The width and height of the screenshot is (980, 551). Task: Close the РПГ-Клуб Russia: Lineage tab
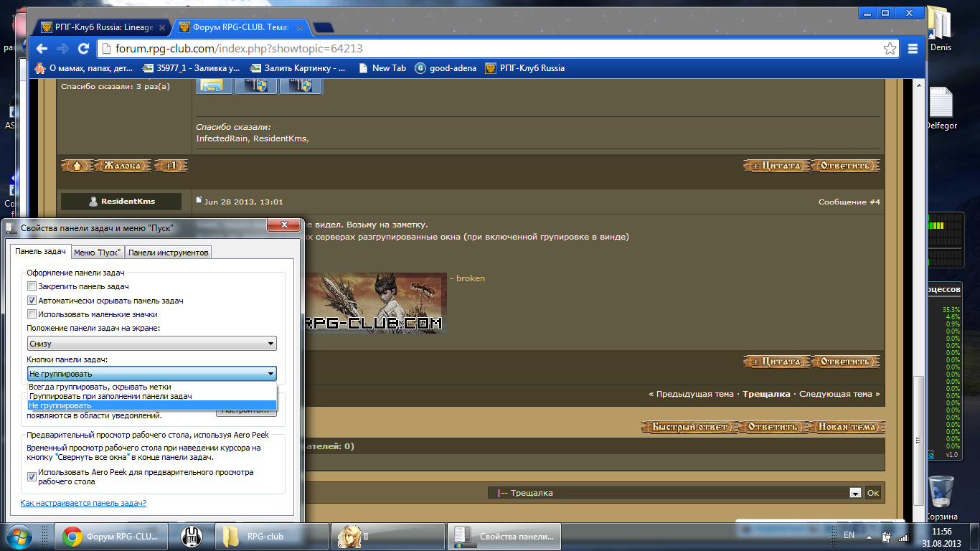(163, 27)
